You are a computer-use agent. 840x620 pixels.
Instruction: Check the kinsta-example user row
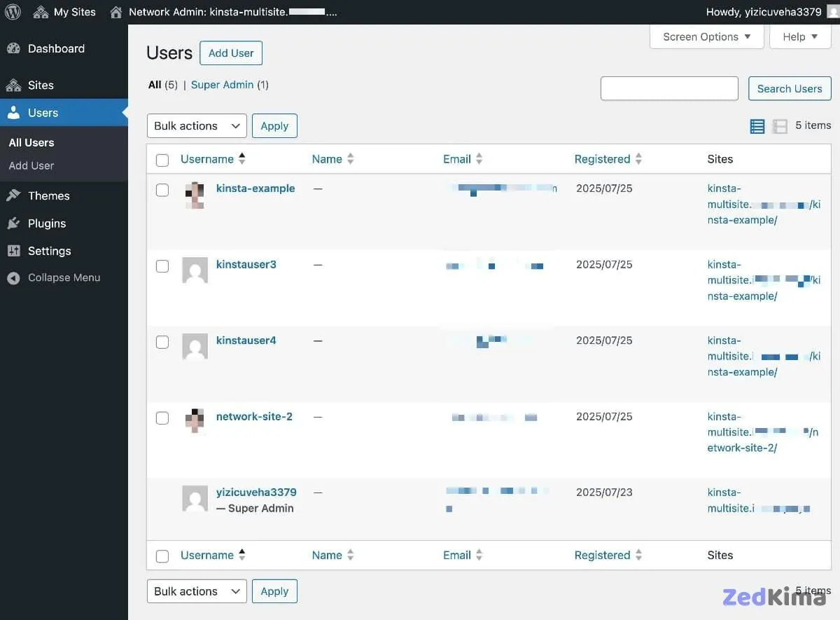pos(162,190)
